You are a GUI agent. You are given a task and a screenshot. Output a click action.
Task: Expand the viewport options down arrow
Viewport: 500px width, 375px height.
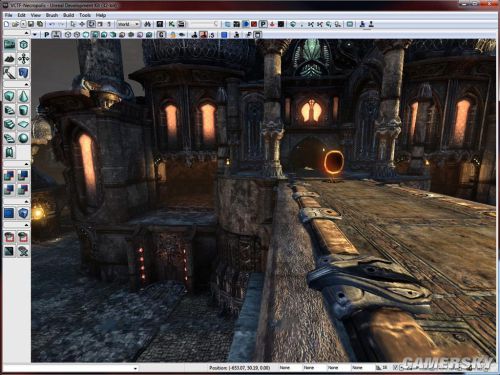[x=35, y=35]
